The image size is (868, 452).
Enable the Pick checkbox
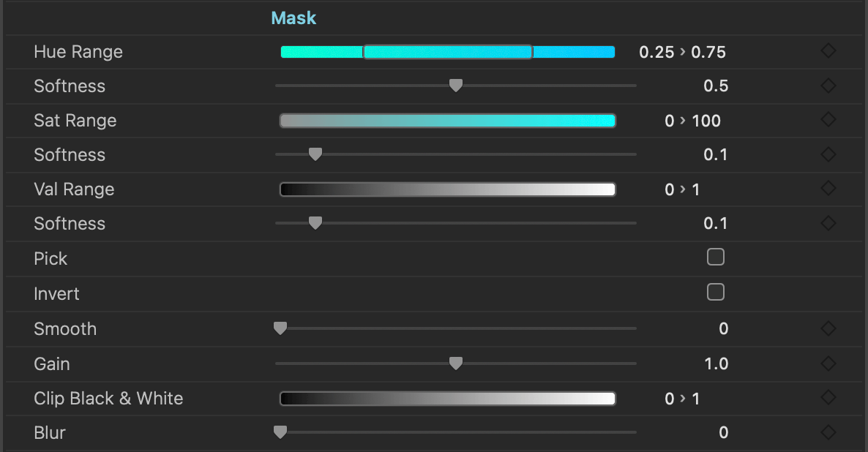click(x=716, y=257)
